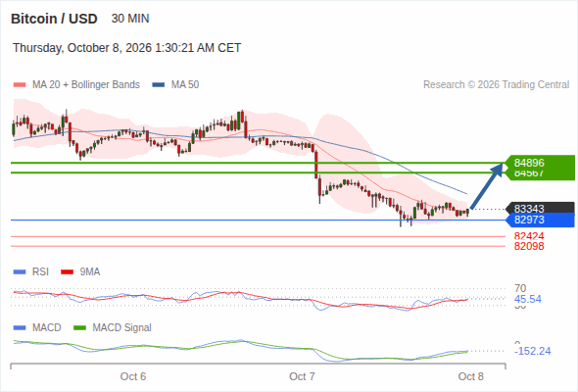
Task: Click the red 82098 support level value
Action: (529, 246)
